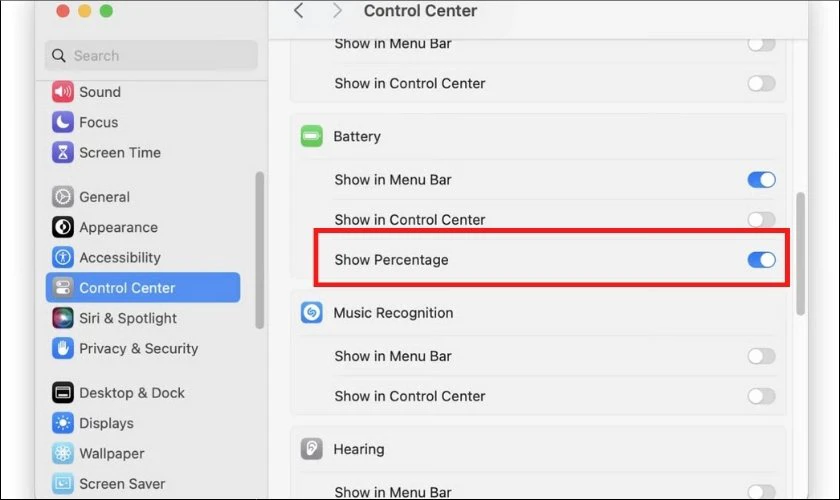Click the Music Recognition Shazam icon
The height and width of the screenshot is (500, 840).
tap(311, 313)
